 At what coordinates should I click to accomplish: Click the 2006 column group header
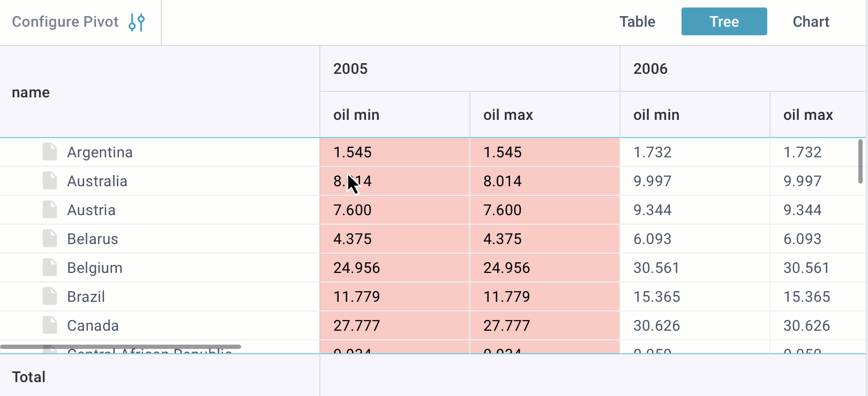650,69
